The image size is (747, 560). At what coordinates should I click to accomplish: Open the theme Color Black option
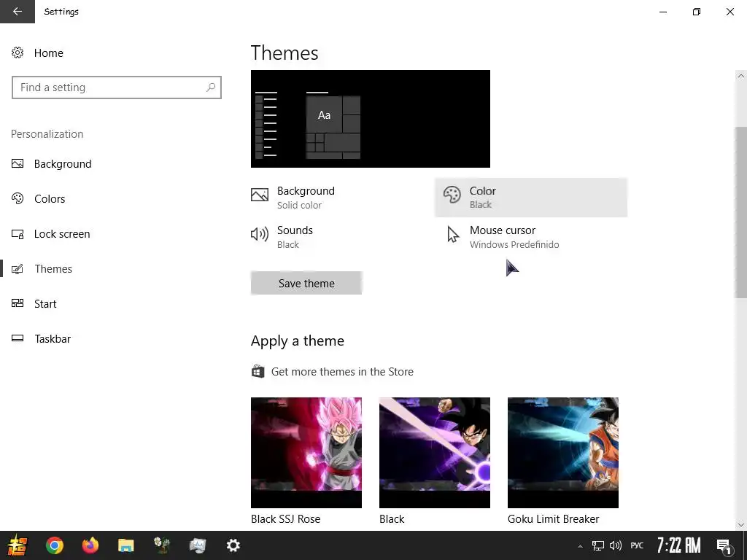(x=531, y=197)
